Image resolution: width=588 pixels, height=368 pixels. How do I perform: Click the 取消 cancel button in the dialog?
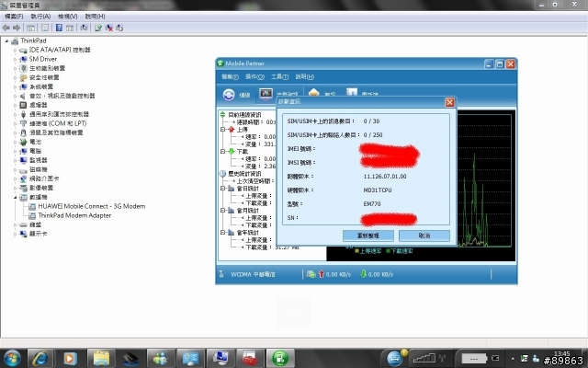click(x=424, y=236)
